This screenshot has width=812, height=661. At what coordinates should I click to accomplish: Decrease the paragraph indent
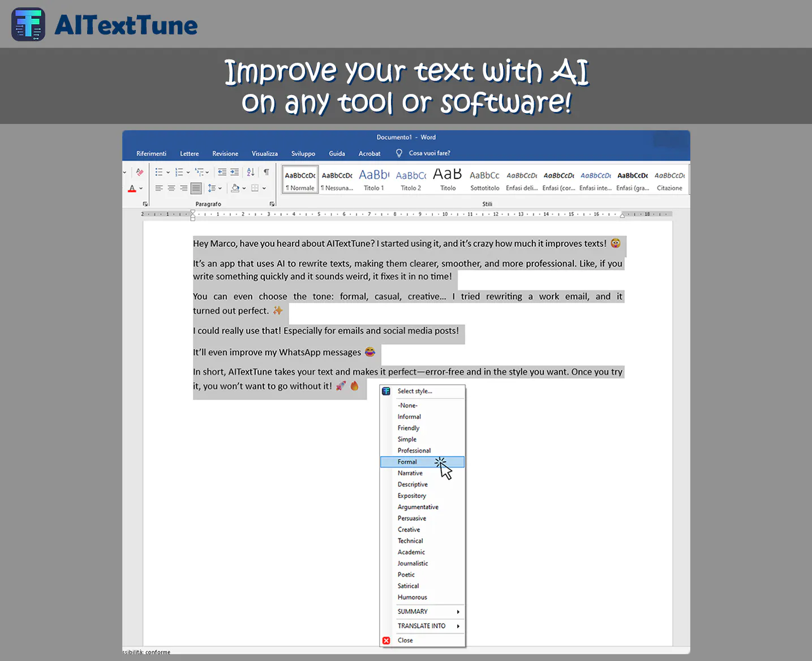(222, 172)
